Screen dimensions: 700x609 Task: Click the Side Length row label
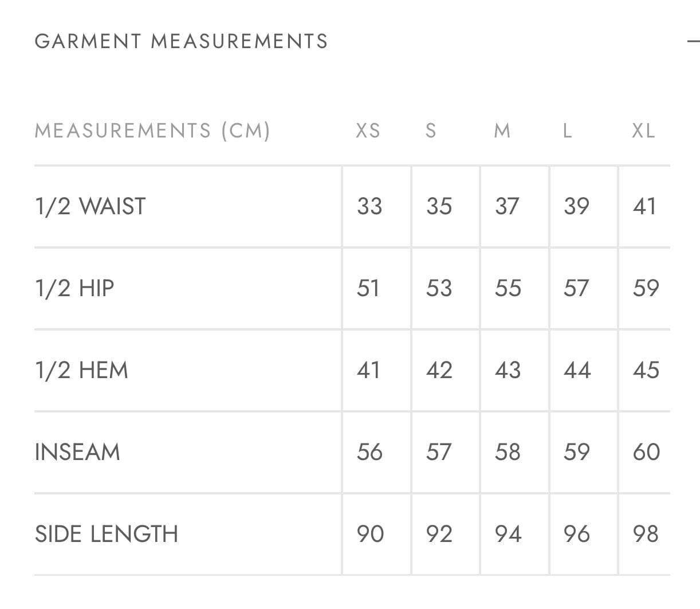coord(107,534)
